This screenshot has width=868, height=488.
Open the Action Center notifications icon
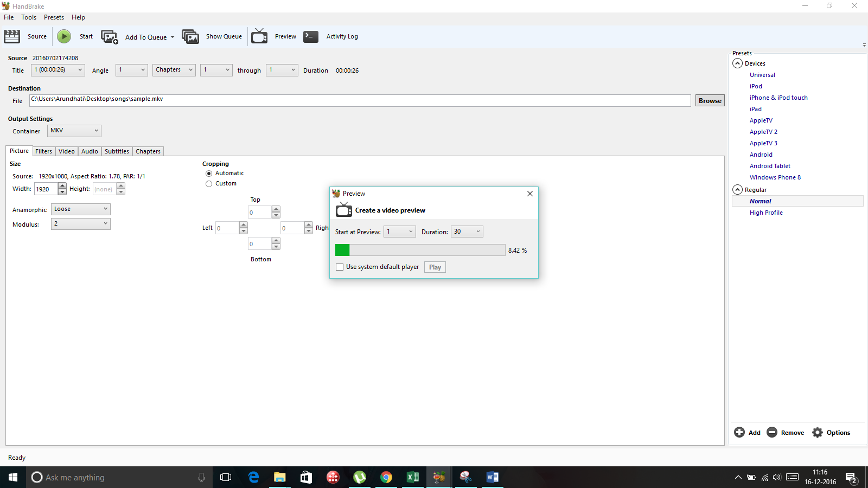pyautogui.click(x=851, y=478)
